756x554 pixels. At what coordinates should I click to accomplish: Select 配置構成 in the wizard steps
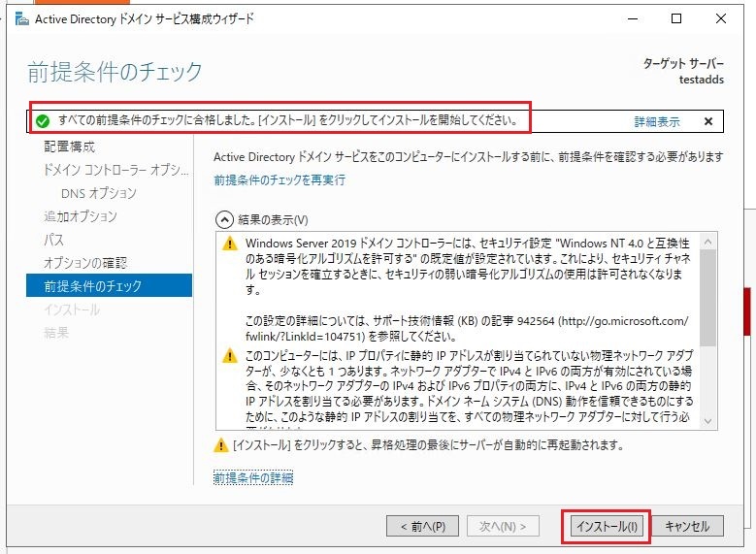pyautogui.click(x=70, y=147)
